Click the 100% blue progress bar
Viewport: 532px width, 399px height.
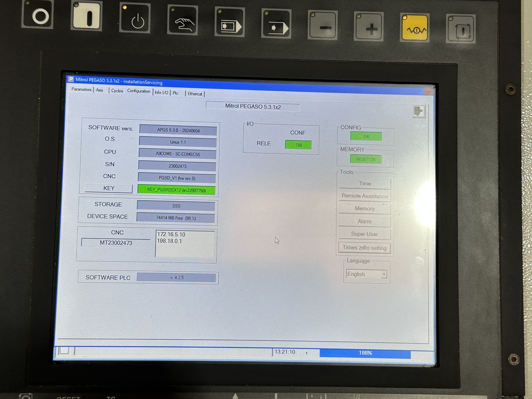[x=365, y=353]
